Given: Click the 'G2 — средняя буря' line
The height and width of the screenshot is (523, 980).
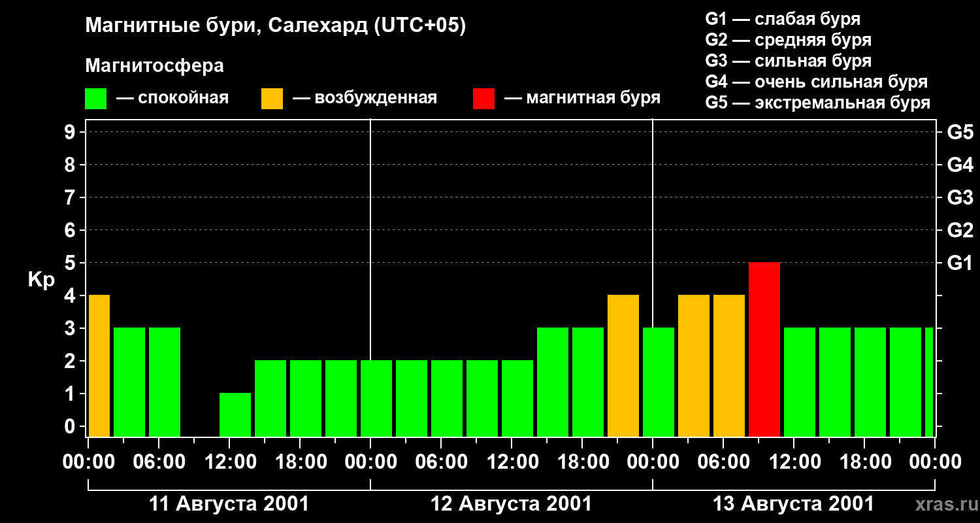Looking at the screenshot, I should tap(789, 40).
